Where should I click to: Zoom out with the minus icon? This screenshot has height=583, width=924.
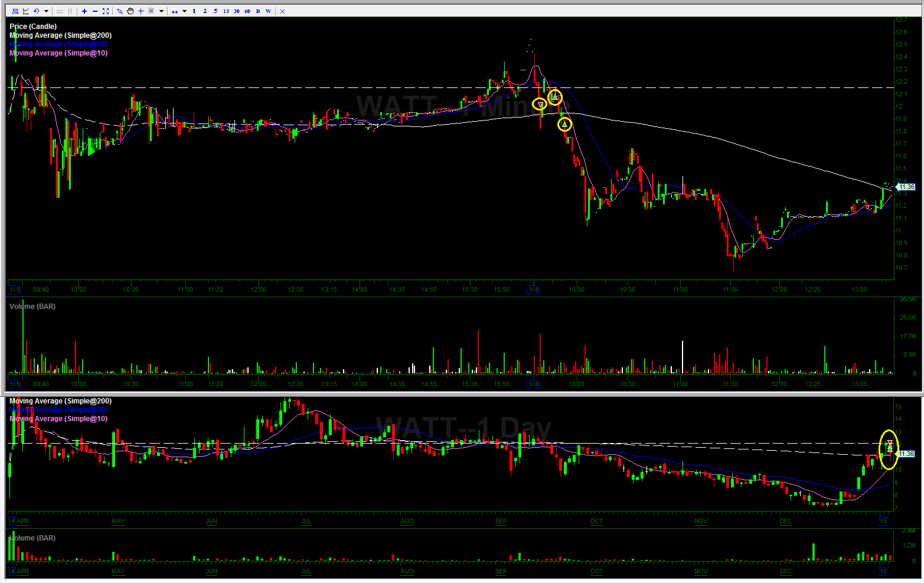pyautogui.click(x=95, y=11)
